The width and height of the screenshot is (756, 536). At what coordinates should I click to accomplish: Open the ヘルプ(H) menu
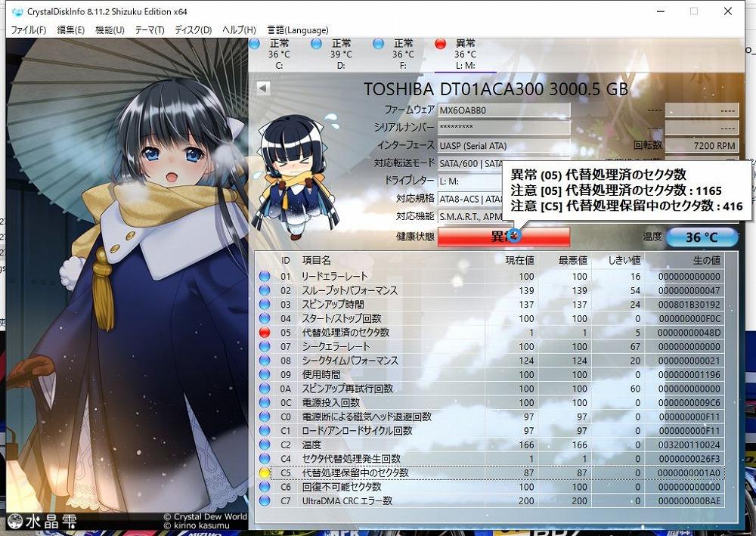(x=239, y=30)
